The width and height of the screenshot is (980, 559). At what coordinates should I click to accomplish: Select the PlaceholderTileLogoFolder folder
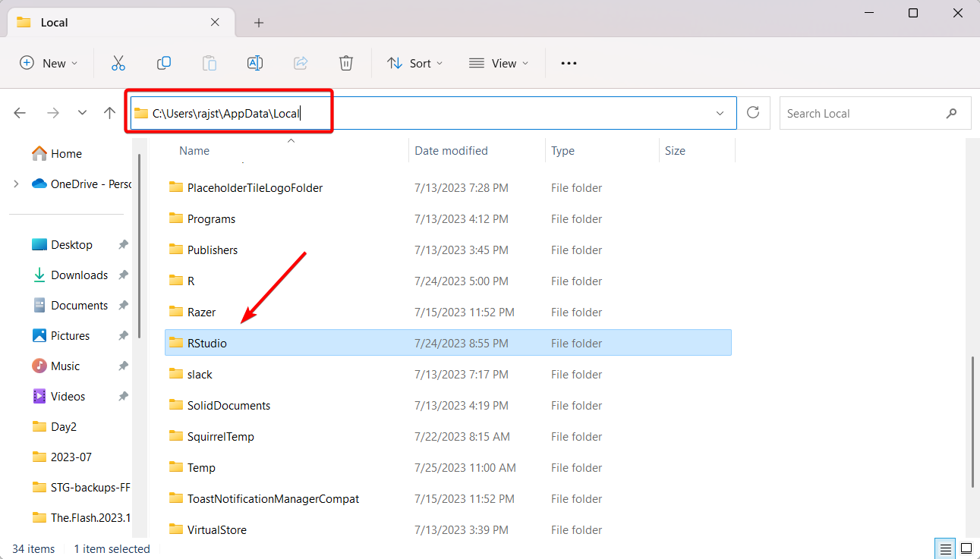click(448, 187)
